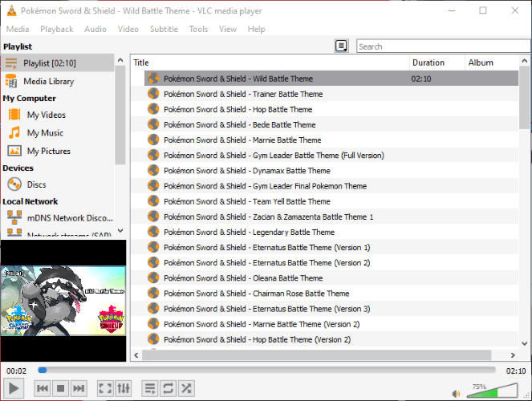Change playlist view mode icon

point(341,46)
